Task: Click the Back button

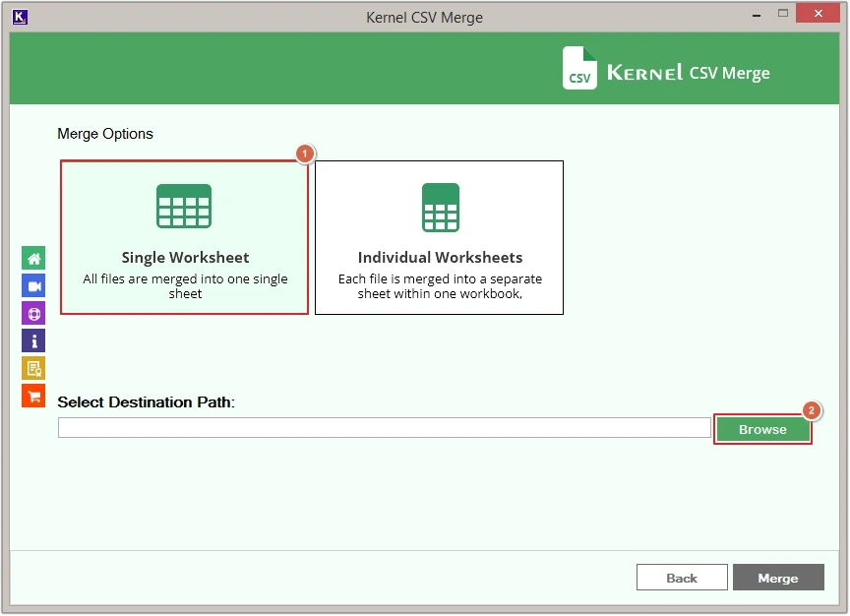Action: tap(682, 578)
